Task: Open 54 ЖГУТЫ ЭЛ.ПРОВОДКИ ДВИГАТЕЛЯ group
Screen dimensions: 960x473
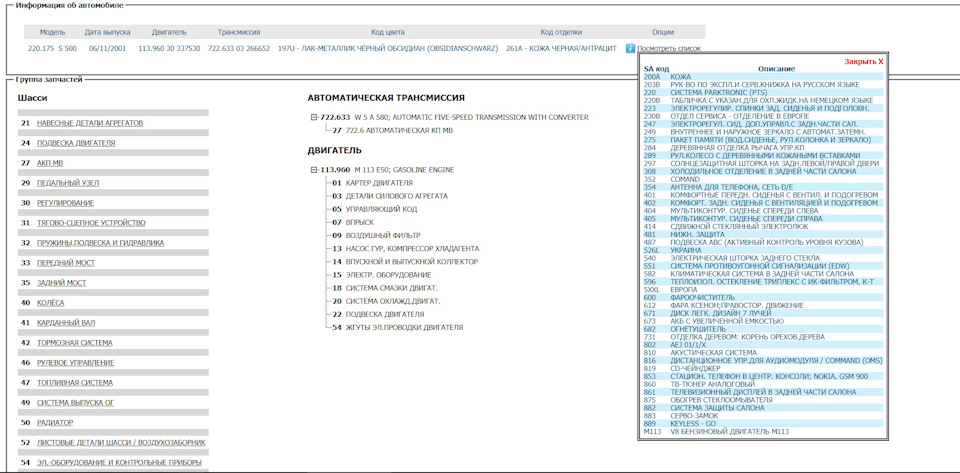Action: point(398,327)
